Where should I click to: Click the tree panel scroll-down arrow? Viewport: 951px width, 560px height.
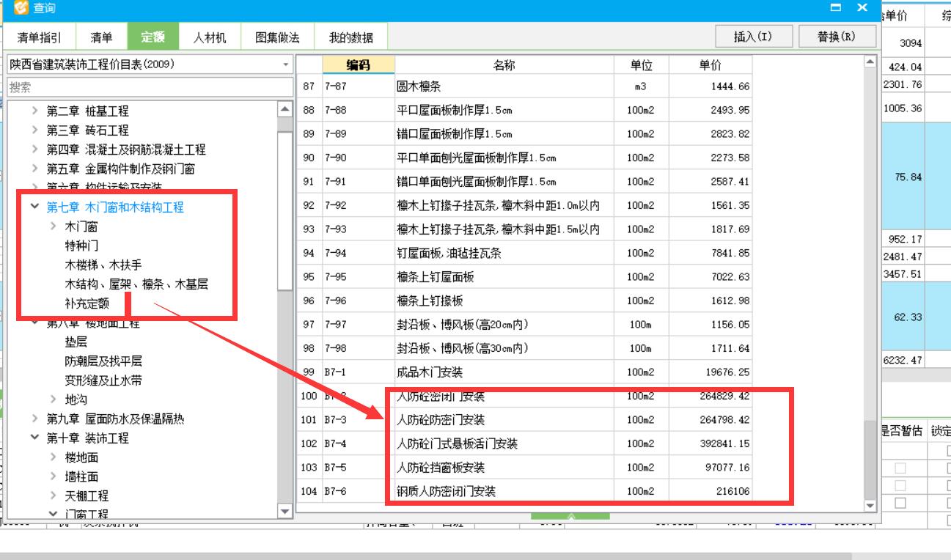click(284, 510)
